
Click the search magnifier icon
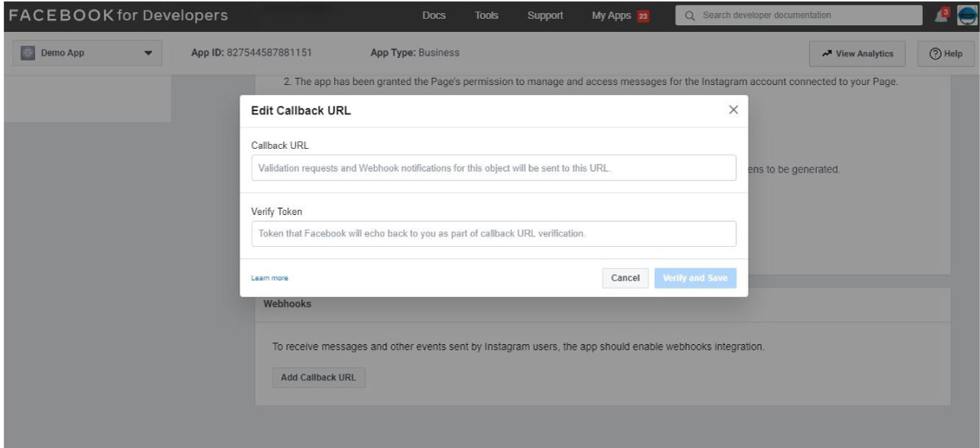[690, 16]
